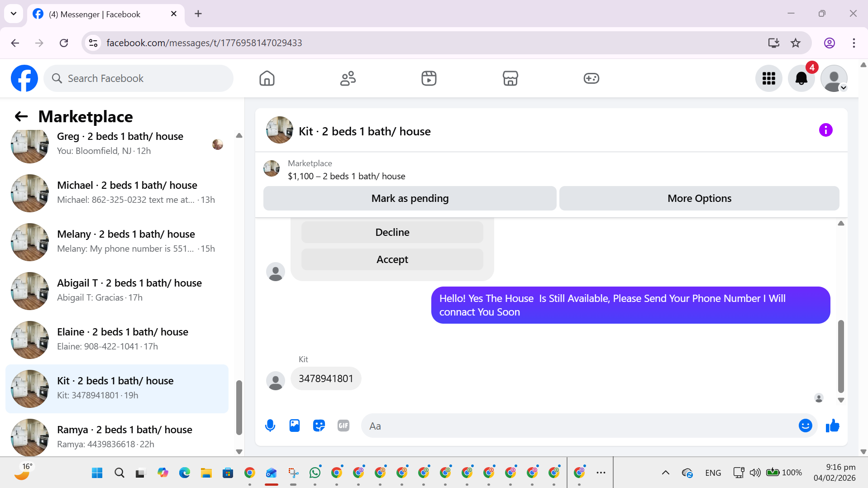Choose a GIF in message bar
This screenshot has height=488, width=868.
[343, 426]
